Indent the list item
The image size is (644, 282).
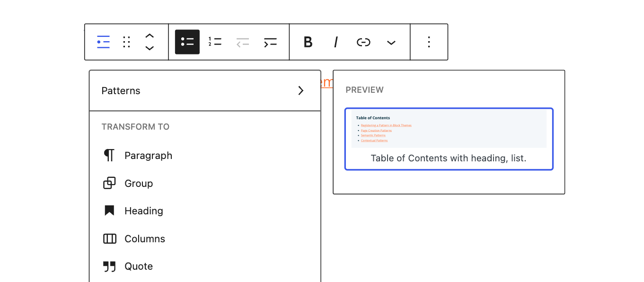270,42
